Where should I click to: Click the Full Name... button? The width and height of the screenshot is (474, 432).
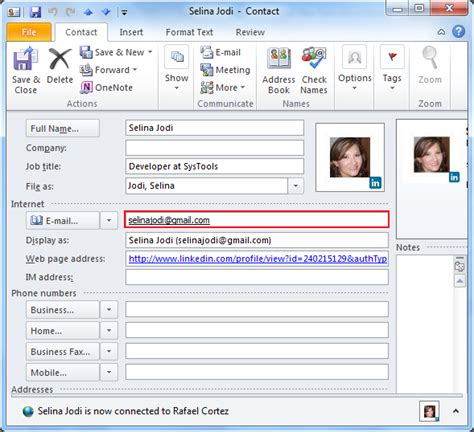[x=63, y=128]
